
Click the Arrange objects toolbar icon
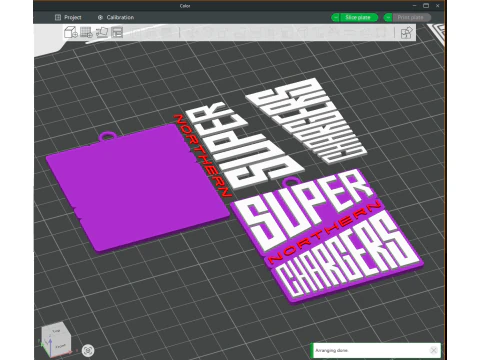117,32
